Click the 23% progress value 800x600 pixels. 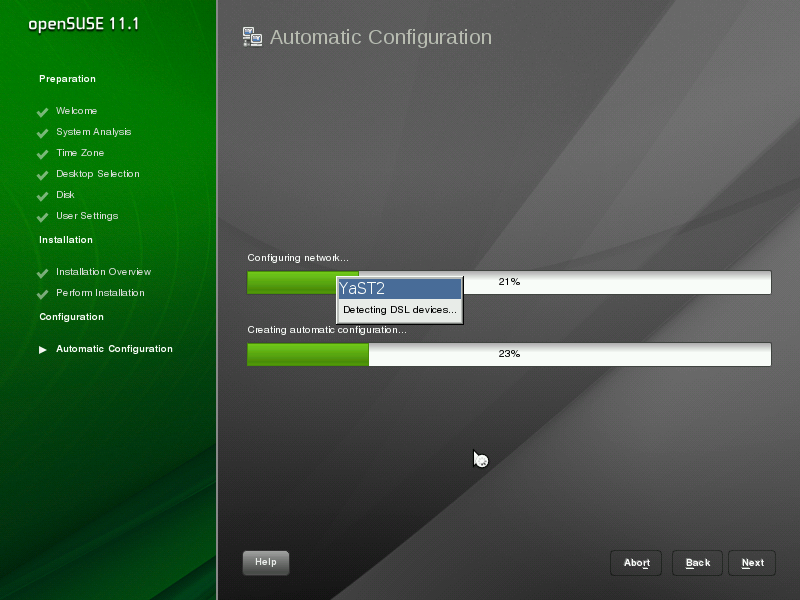click(509, 354)
